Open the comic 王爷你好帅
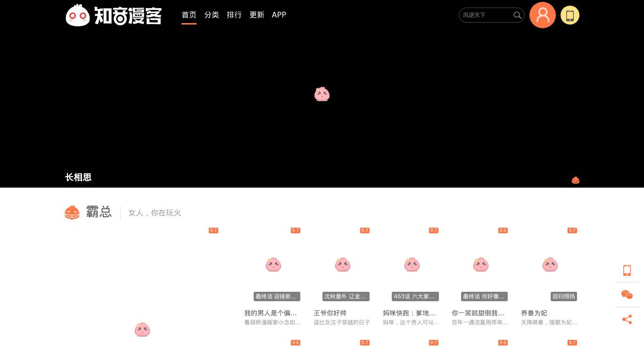This screenshot has width=644, height=362. click(330, 313)
